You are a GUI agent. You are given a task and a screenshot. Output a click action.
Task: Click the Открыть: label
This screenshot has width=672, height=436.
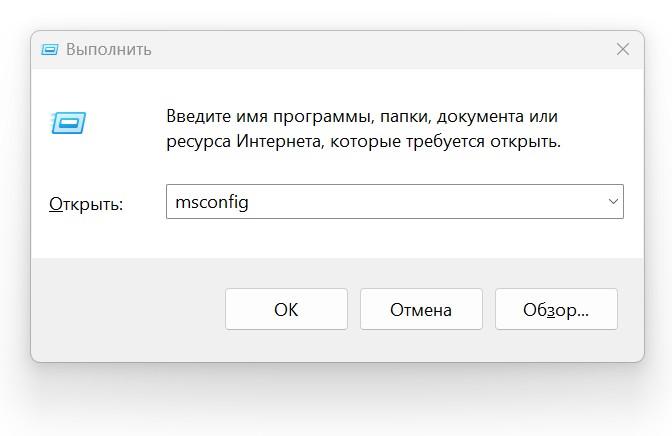pos(86,204)
